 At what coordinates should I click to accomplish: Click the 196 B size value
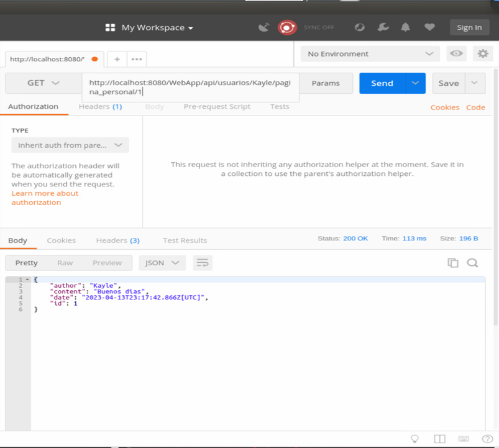pyautogui.click(x=469, y=239)
